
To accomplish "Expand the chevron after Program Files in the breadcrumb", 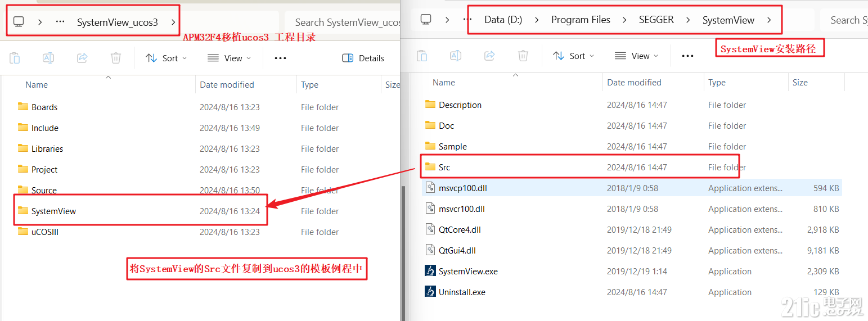I will point(624,20).
